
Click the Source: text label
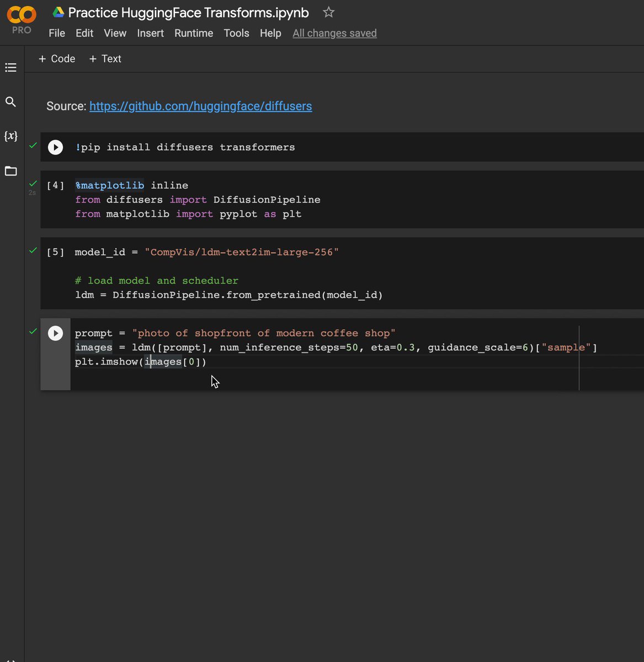coord(66,106)
